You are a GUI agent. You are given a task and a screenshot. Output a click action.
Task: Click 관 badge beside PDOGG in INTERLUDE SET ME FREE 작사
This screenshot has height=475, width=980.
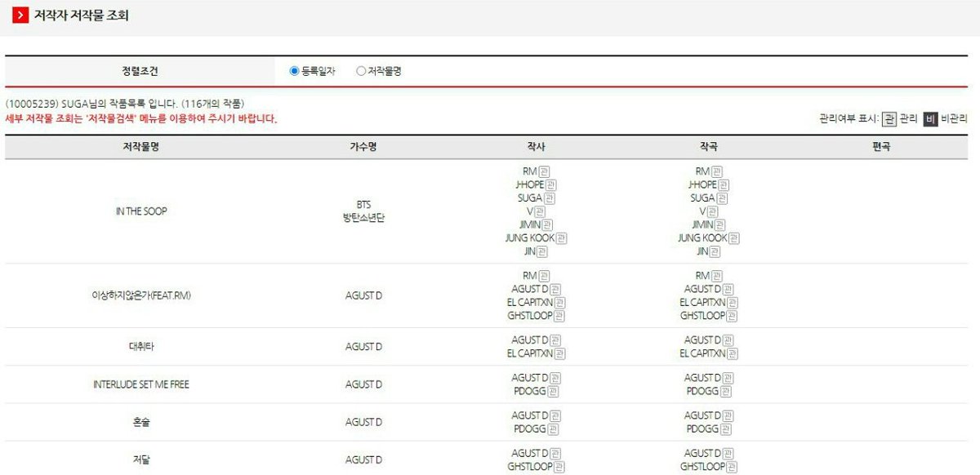554,392
